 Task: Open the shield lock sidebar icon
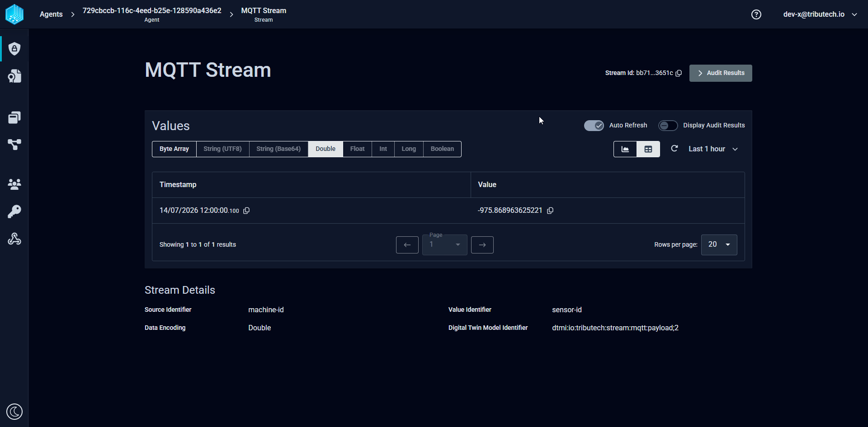pyautogui.click(x=14, y=49)
